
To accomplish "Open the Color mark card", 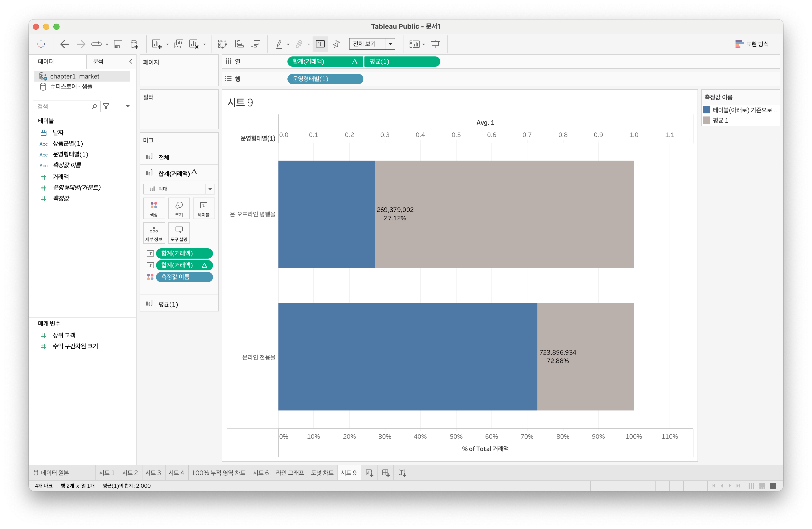I will (154, 208).
